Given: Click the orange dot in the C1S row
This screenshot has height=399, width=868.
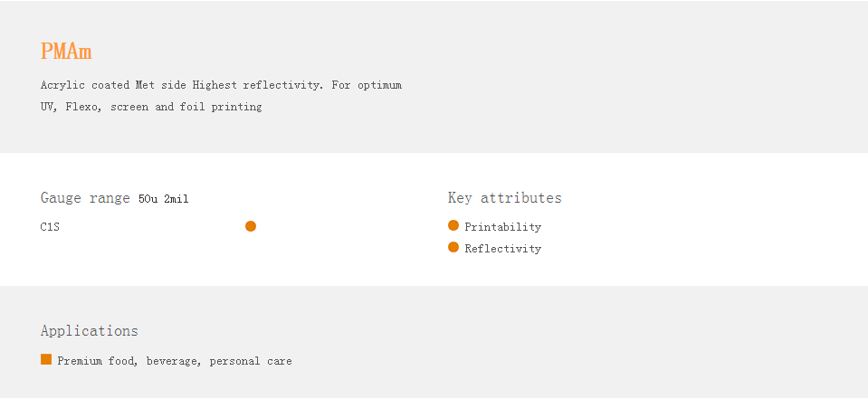Looking at the screenshot, I should 251,226.
